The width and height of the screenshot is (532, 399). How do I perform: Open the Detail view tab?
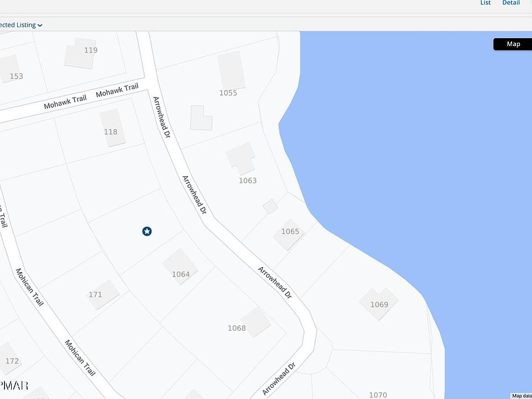point(511,3)
